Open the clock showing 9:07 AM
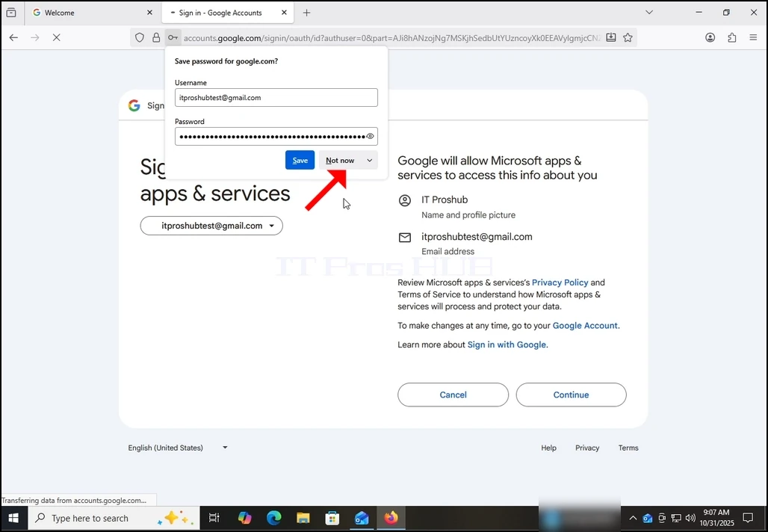This screenshot has height=532, width=768. point(716,518)
